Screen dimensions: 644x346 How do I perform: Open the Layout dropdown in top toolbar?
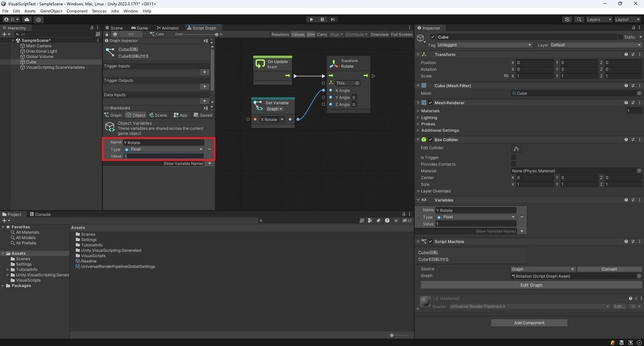627,19
